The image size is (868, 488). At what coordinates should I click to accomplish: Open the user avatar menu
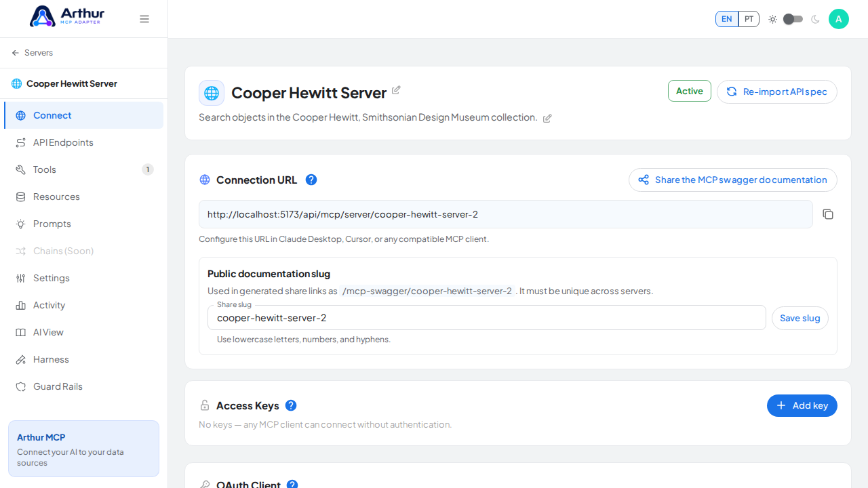[x=839, y=19]
